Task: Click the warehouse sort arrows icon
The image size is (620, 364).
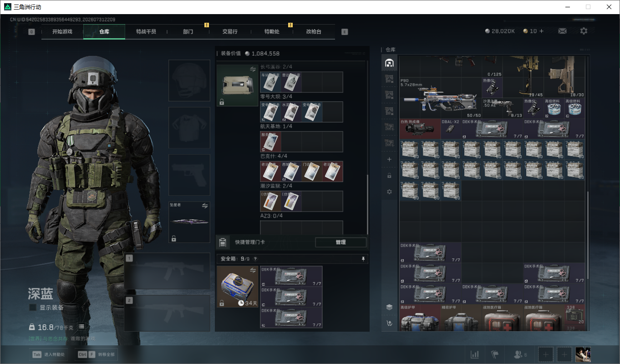Action: pyautogui.click(x=389, y=324)
